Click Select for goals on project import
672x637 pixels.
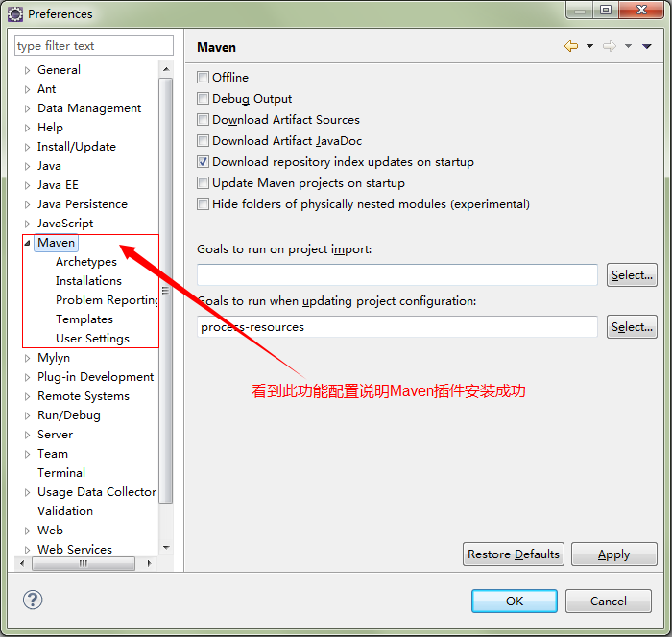tap(632, 275)
